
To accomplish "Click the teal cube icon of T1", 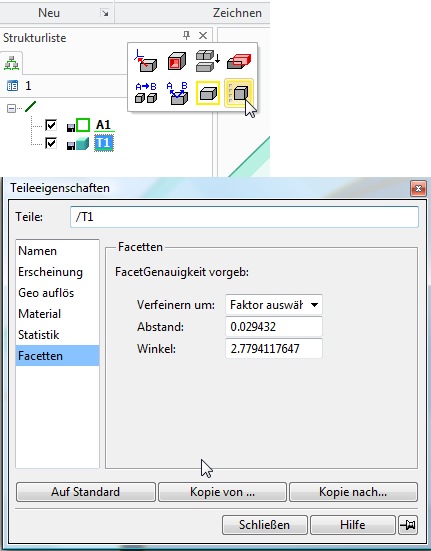I will click(83, 144).
